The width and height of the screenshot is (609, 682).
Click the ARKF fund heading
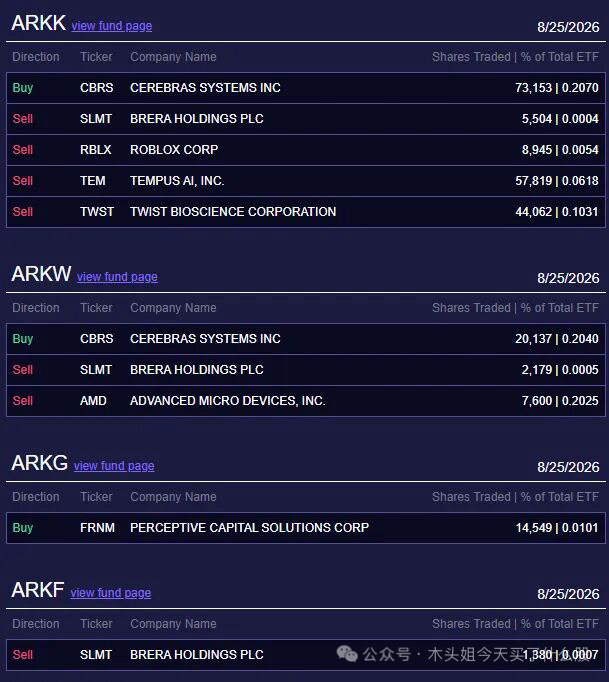(x=38, y=590)
